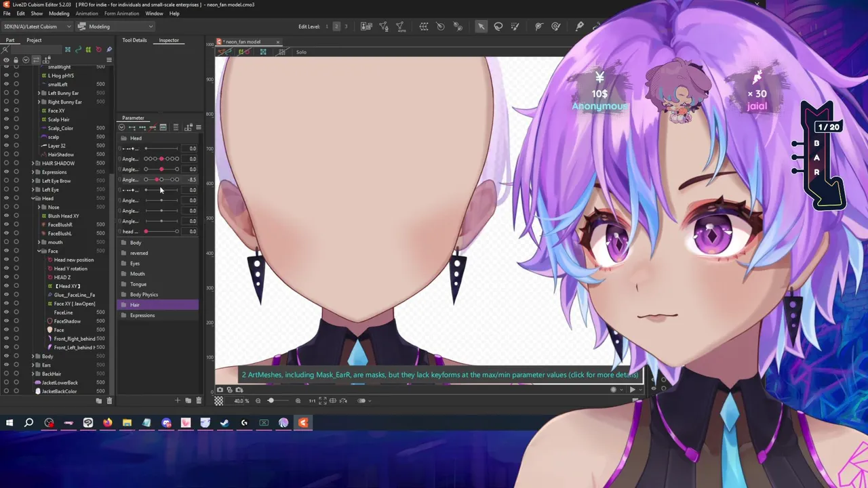Open Steam from the taskbar
The height and width of the screenshot is (488, 868).
click(224, 423)
